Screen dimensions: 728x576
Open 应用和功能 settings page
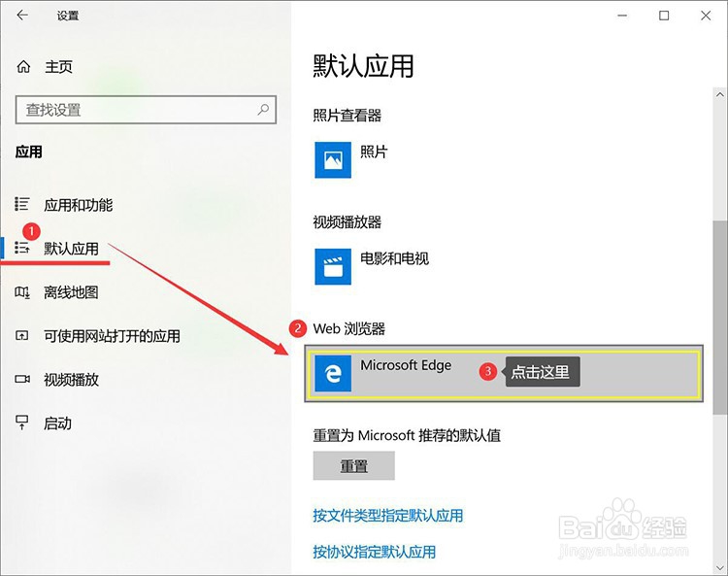coord(78,204)
